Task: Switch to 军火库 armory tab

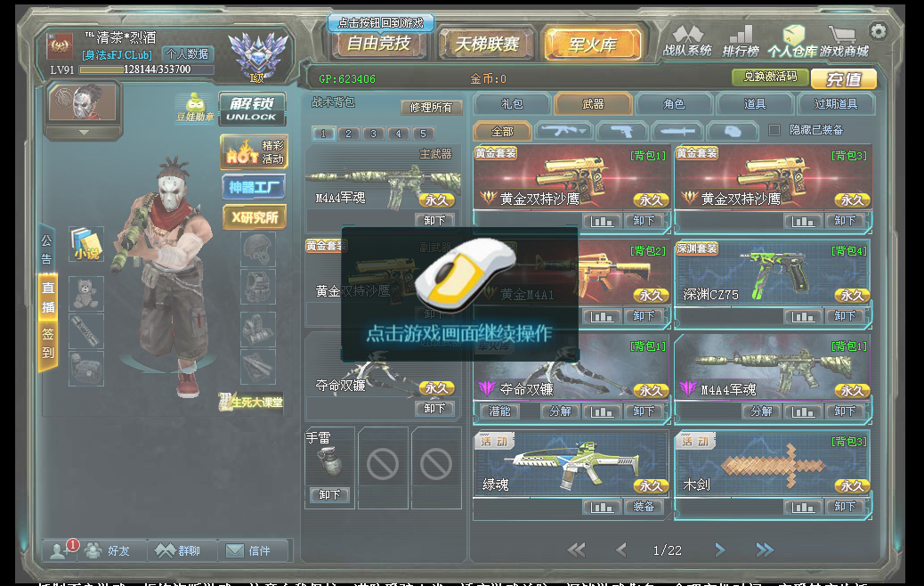Action: click(x=593, y=45)
